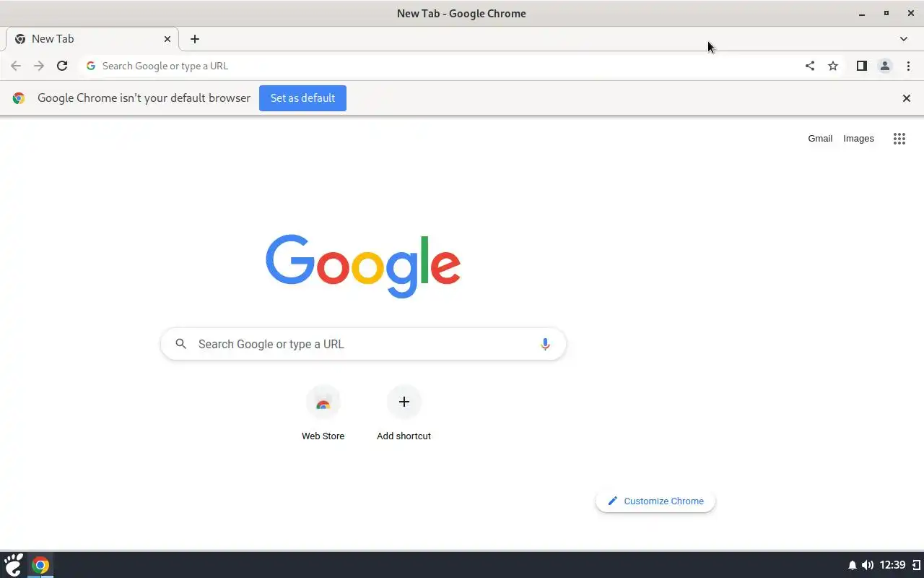The height and width of the screenshot is (578, 924).
Task: Open the 12:39 clock in taskbar
Action: tap(892, 565)
